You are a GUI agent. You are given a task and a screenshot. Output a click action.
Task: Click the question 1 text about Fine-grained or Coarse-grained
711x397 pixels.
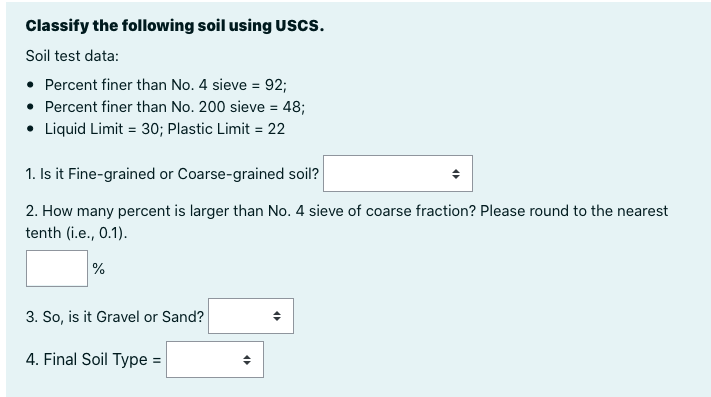click(x=172, y=174)
